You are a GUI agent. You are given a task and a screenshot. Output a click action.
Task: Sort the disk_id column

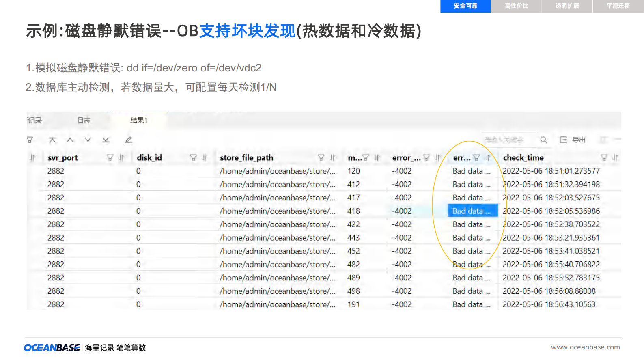click(205, 157)
